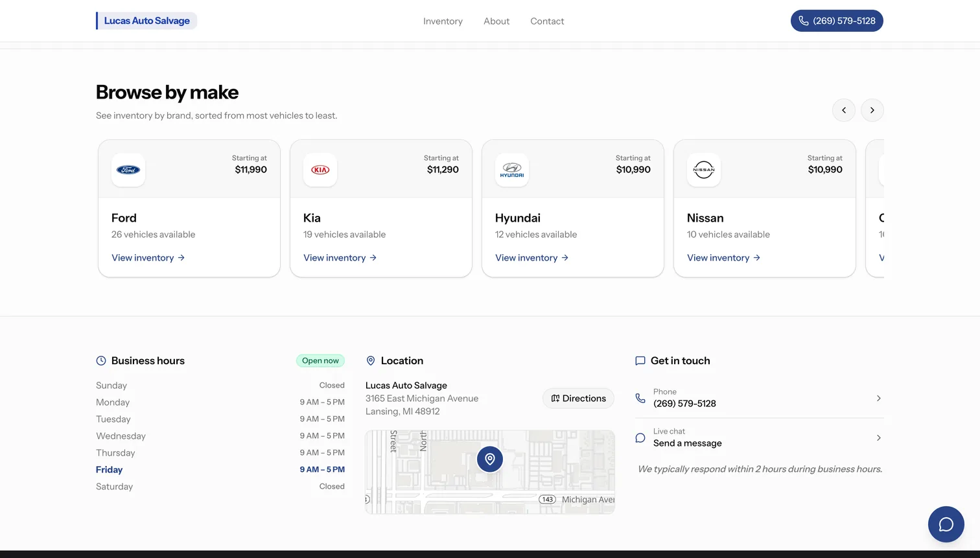The height and width of the screenshot is (558, 980).
Task: Click the Sunday hours row label
Action: (x=111, y=386)
